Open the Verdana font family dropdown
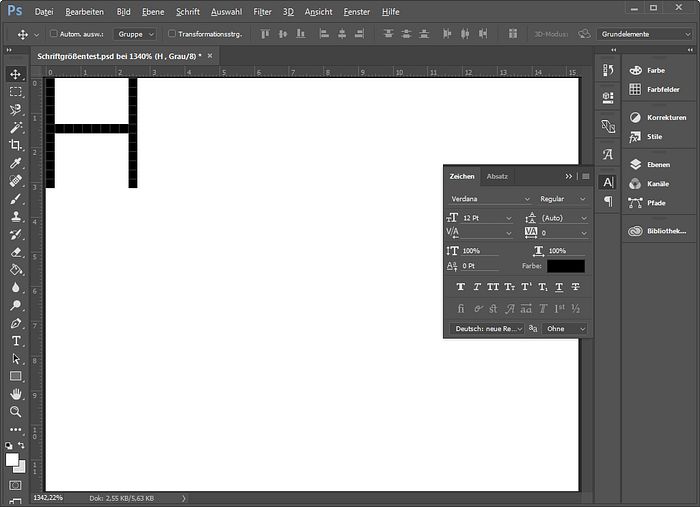 [490, 199]
